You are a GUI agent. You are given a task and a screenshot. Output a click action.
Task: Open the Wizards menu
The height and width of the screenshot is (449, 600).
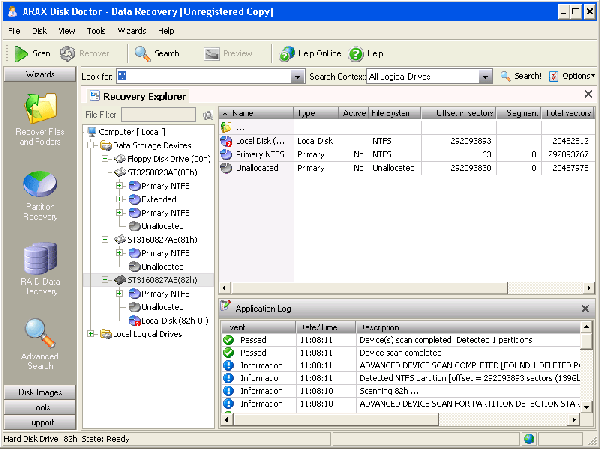(131, 31)
